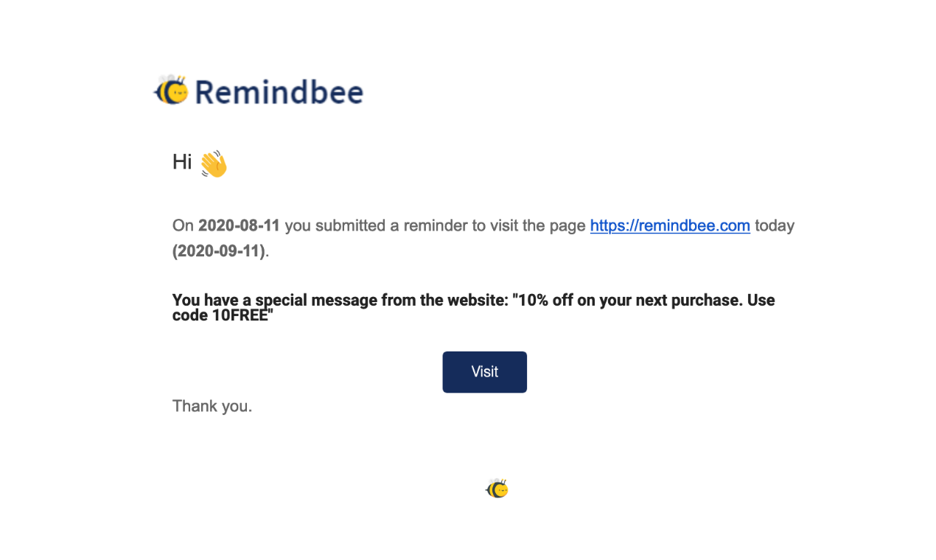936x560 pixels.
Task: Click the Remindbee wordmark text
Action: tap(279, 91)
